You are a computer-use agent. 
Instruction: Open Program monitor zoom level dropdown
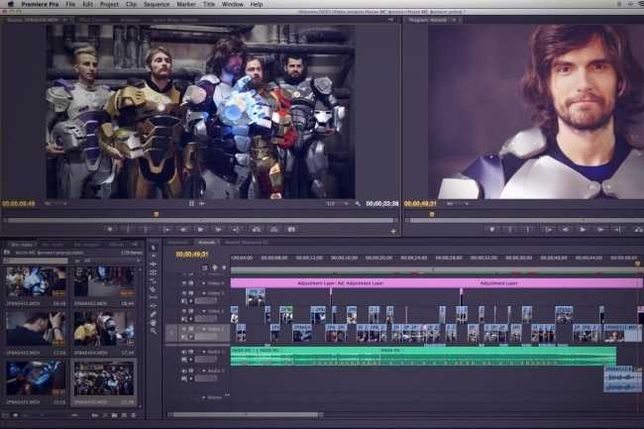[x=458, y=204]
